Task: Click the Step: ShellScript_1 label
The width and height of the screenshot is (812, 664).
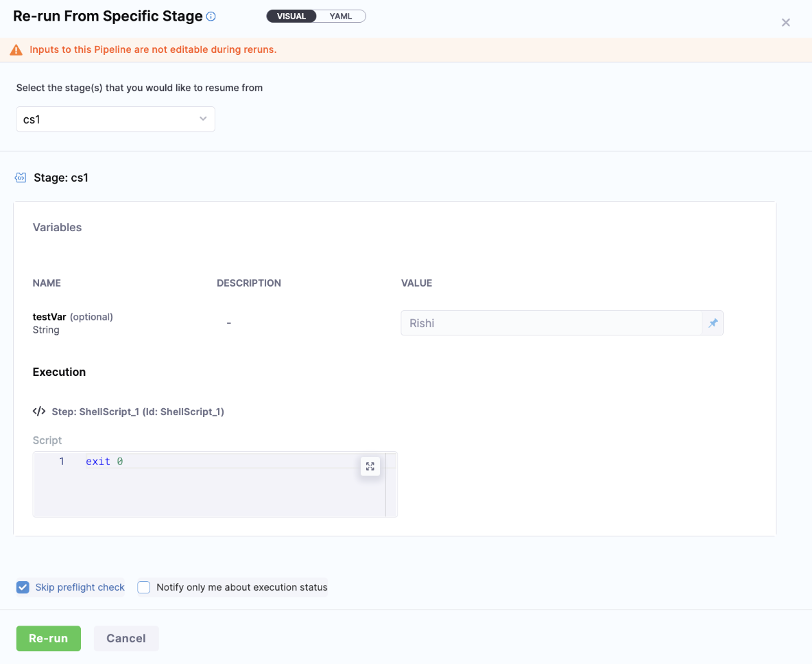Action: 138,412
